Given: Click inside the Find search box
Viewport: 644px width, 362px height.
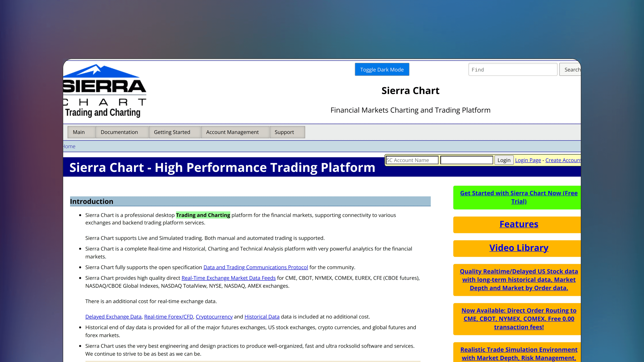Looking at the screenshot, I should click(x=512, y=69).
